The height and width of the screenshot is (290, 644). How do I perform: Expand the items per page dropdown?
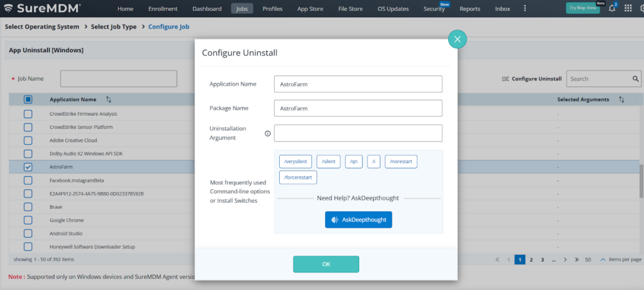pos(602,259)
